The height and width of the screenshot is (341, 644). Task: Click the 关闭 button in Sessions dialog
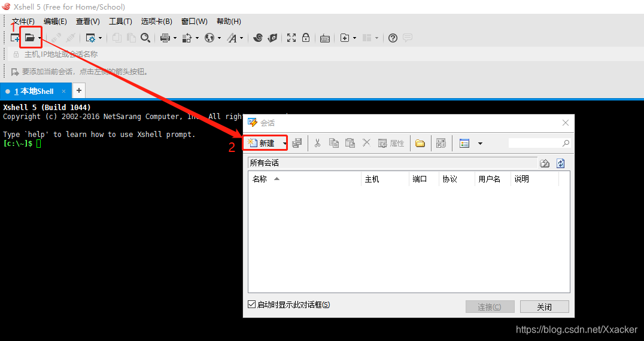click(x=545, y=306)
